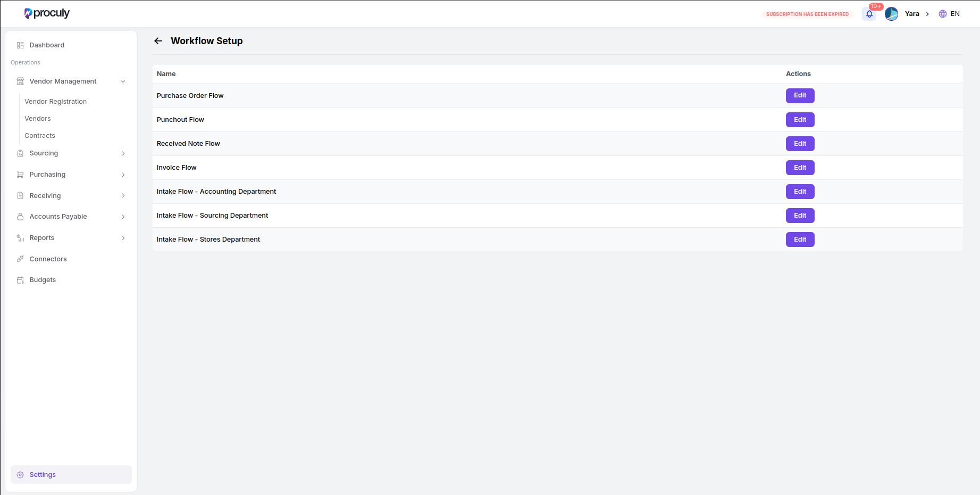Click the Connectors plug icon
980x495 pixels.
(20, 259)
